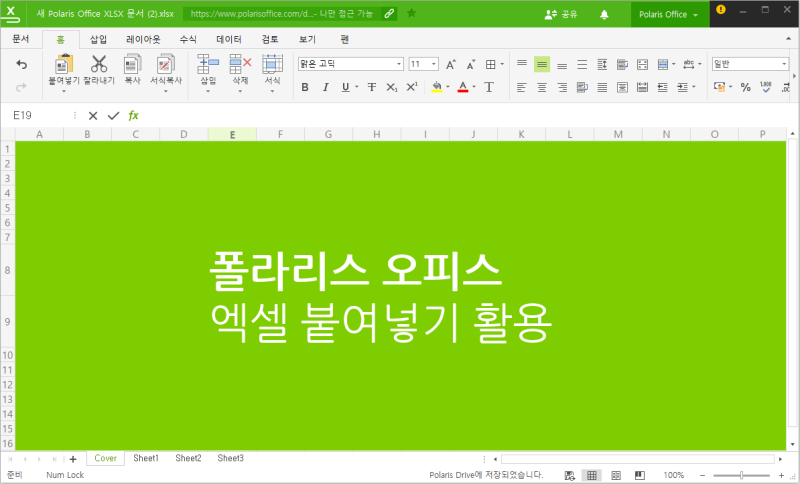800x484 pixels.
Task: Expand the underline style dropdown arrow
Action: click(x=357, y=87)
